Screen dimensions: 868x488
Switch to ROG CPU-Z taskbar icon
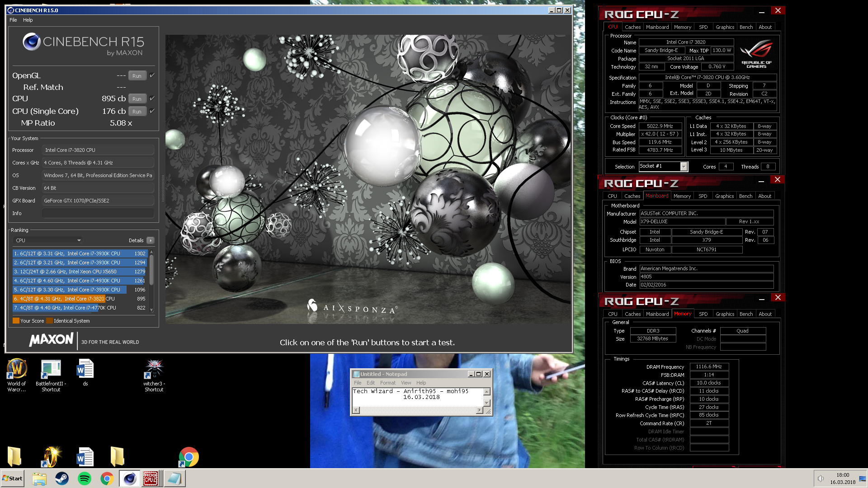pyautogui.click(x=151, y=479)
